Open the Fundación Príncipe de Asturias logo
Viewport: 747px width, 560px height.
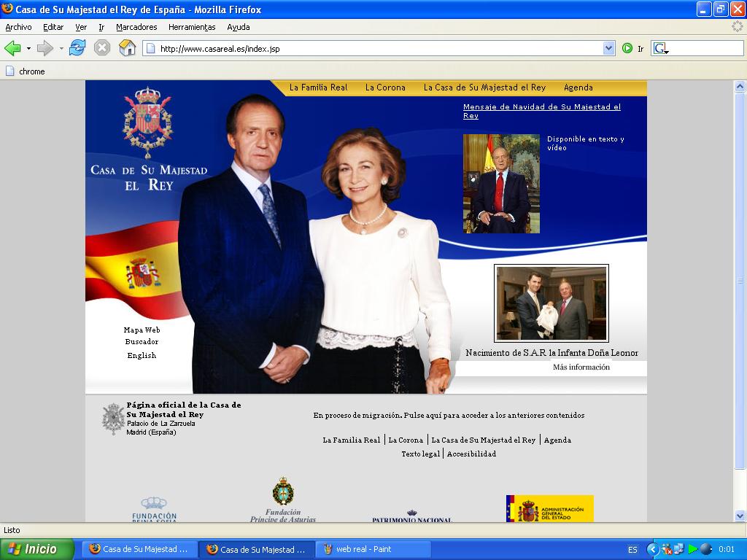[x=283, y=499]
